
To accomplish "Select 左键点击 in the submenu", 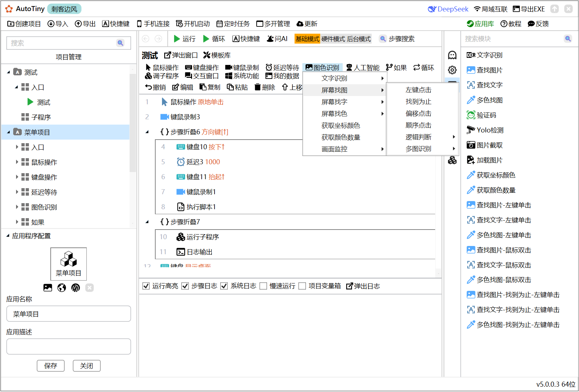I will click(x=422, y=90).
